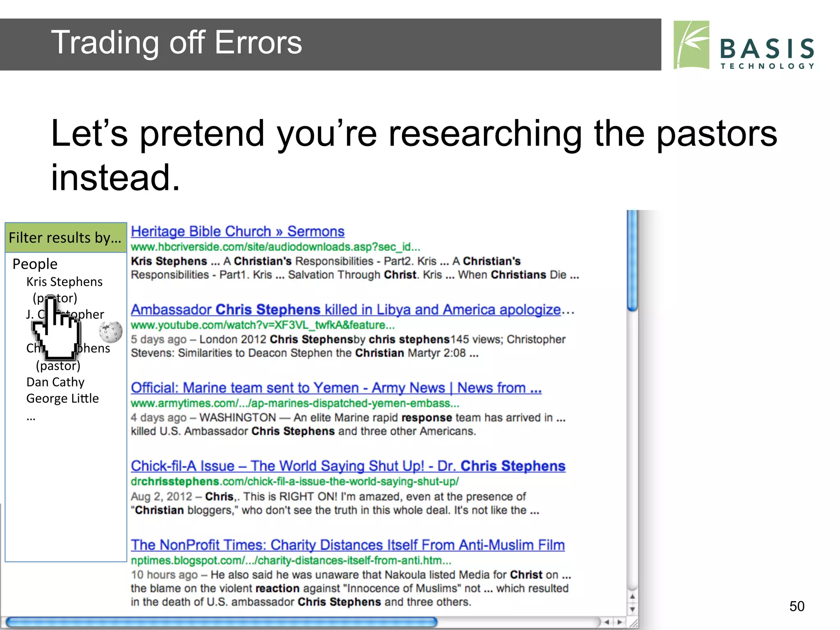The height and width of the screenshot is (630, 840).
Task: Click the horizontal scrollbar left arrow
Action: coord(607,622)
